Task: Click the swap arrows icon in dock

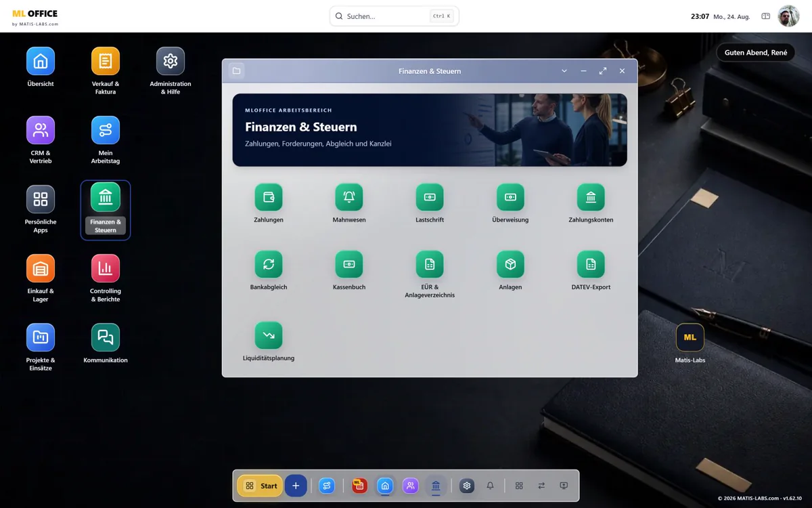Action: pyautogui.click(x=541, y=486)
